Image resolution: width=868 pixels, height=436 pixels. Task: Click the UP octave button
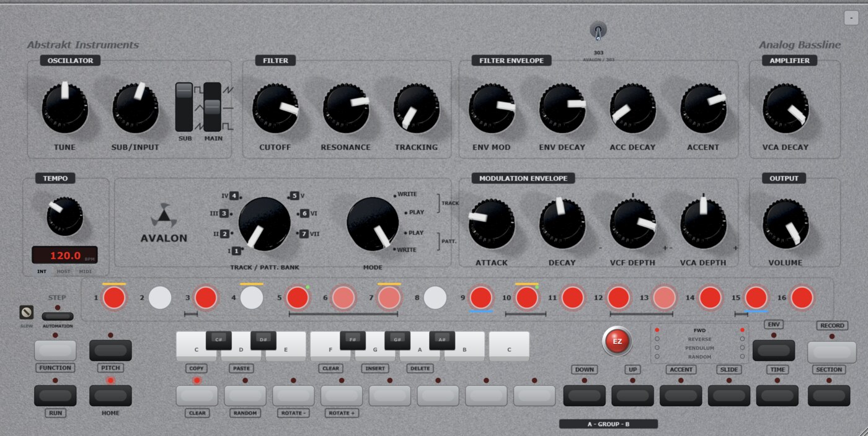[x=632, y=396]
